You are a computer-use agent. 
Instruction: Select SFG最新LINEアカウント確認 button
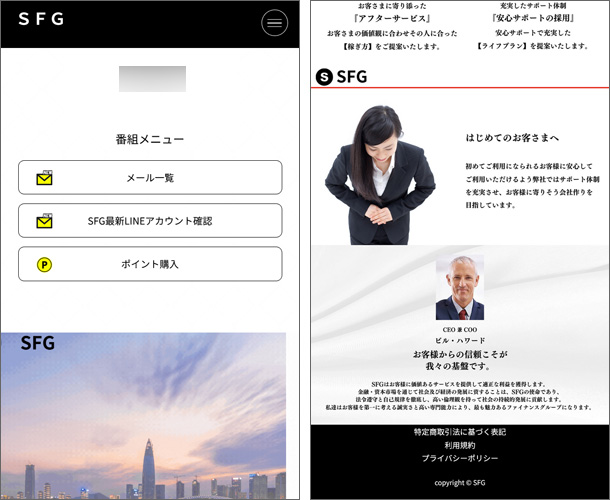pos(150,221)
